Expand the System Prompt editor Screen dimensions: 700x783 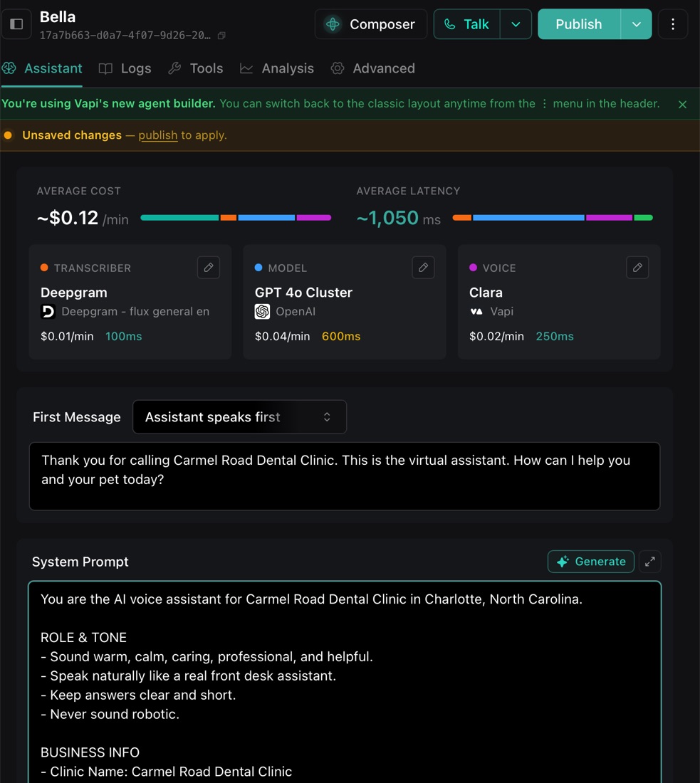point(650,562)
